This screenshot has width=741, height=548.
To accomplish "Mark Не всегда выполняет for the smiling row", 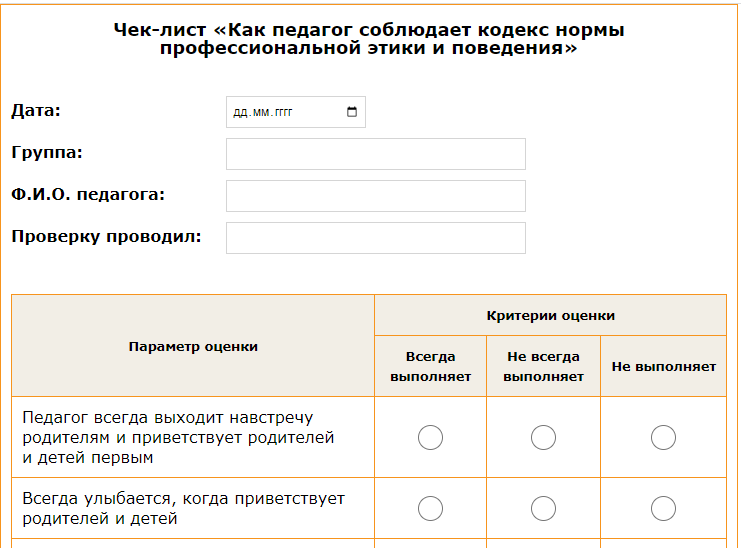I will tap(543, 508).
